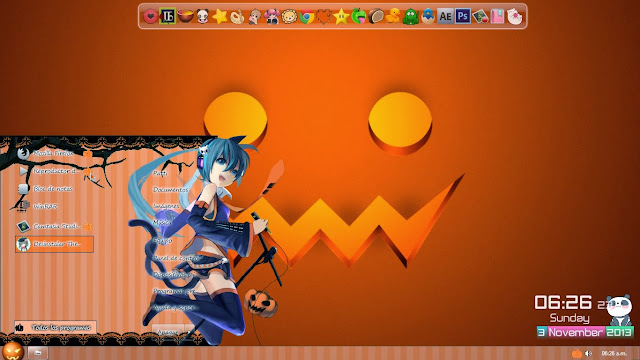This screenshot has width=640, height=360.
Task: Open Imágenes in the Start menu
Action: [166, 206]
